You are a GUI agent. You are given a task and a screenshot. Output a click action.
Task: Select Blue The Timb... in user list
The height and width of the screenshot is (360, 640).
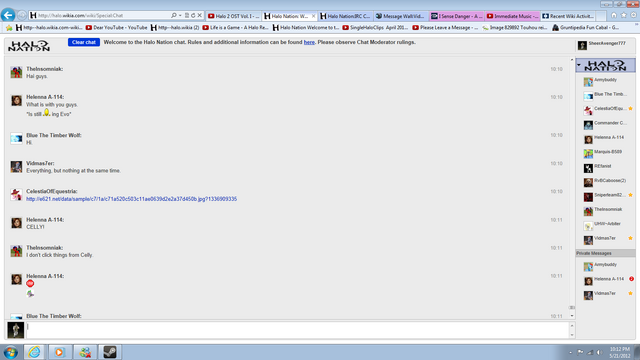click(606, 95)
